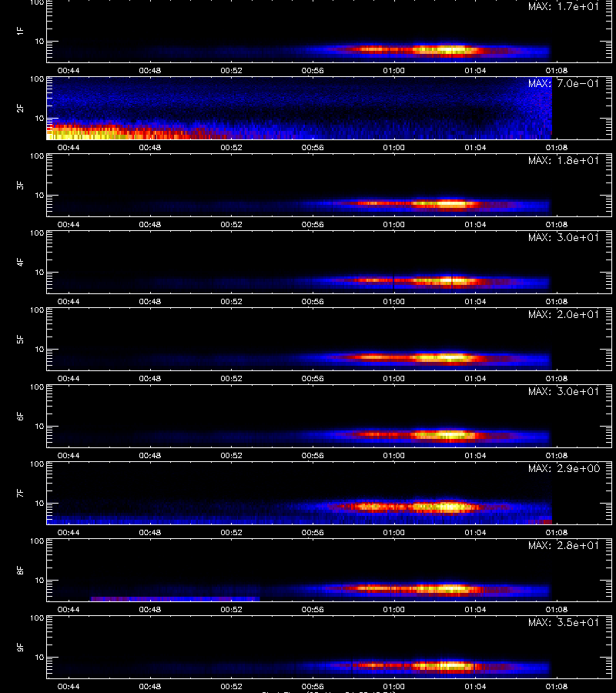Select the '3F' panel axis label
The image size is (616, 693).
pyautogui.click(x=20, y=185)
